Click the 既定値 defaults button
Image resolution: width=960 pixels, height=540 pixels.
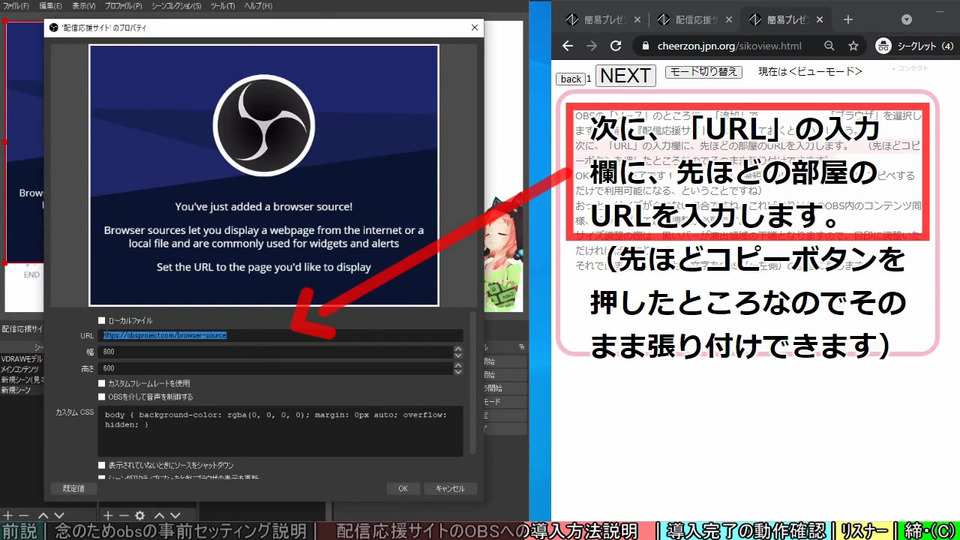pyautogui.click(x=73, y=489)
